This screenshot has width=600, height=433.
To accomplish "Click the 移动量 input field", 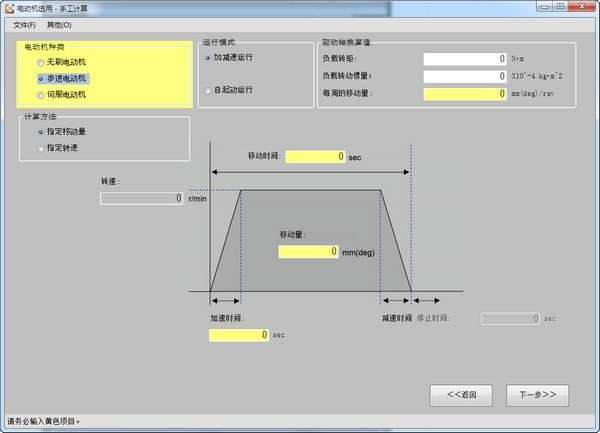I will (308, 251).
